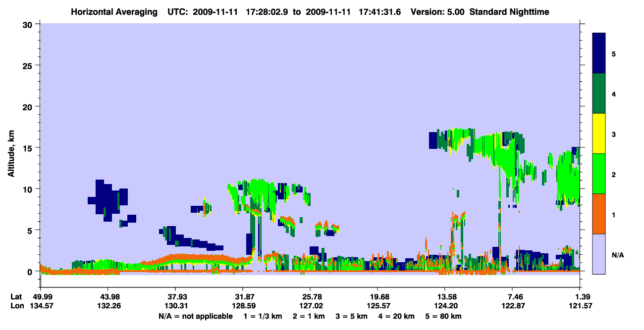Click the yellow level 3 color swatch
Image resolution: width=644 pixels, height=330 pixels.
tap(599, 134)
